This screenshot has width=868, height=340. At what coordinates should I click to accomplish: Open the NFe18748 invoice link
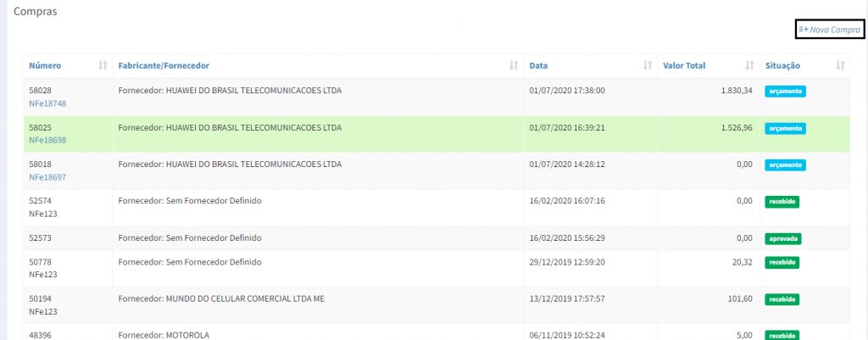(47, 103)
